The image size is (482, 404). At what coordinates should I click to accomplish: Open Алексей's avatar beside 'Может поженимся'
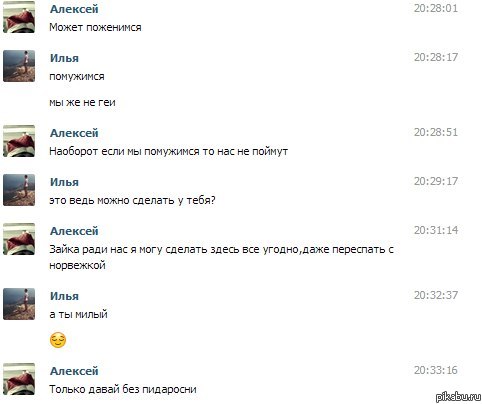[x=19, y=17]
